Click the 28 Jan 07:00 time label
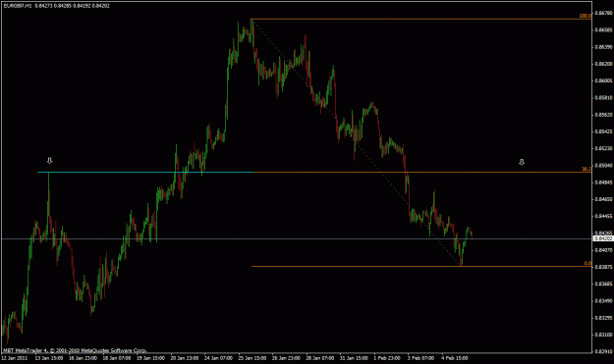Screen dimensions: 614x364 (320, 358)
